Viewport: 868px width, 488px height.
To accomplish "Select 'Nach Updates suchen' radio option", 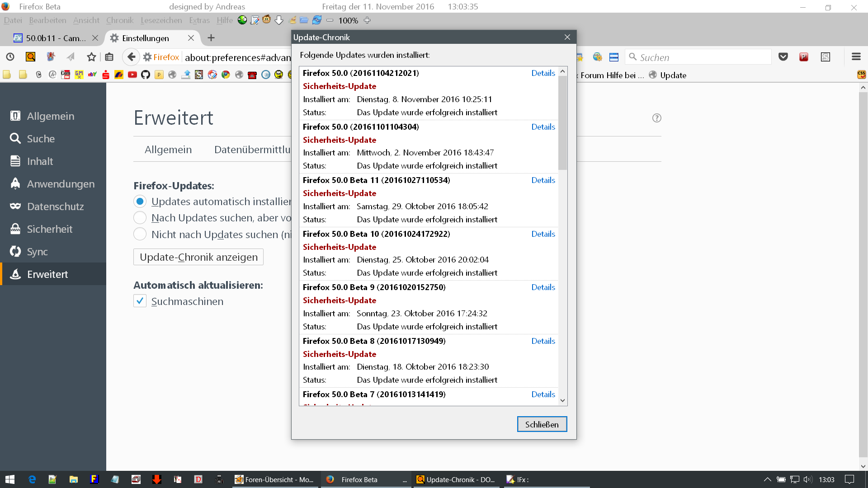I will [140, 218].
